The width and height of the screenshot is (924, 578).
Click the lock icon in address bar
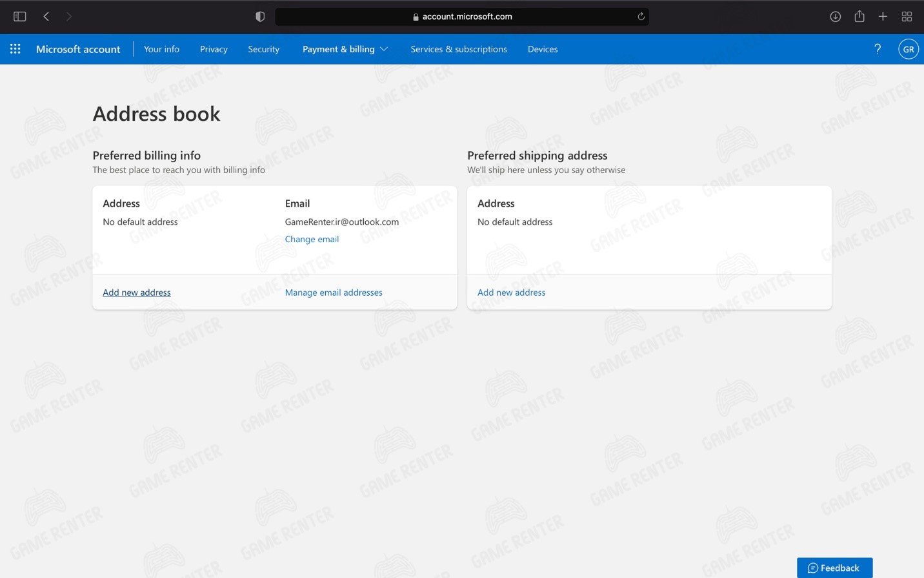[416, 17]
